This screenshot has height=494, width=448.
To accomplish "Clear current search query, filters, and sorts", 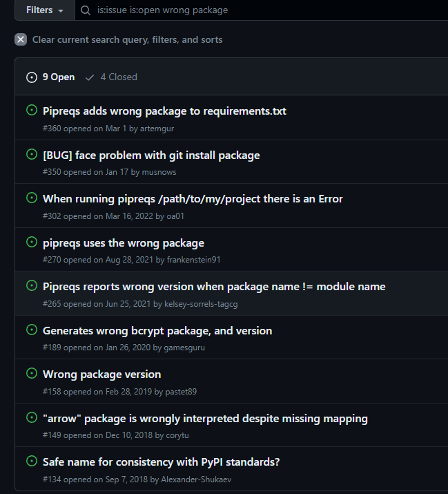I will tap(127, 39).
